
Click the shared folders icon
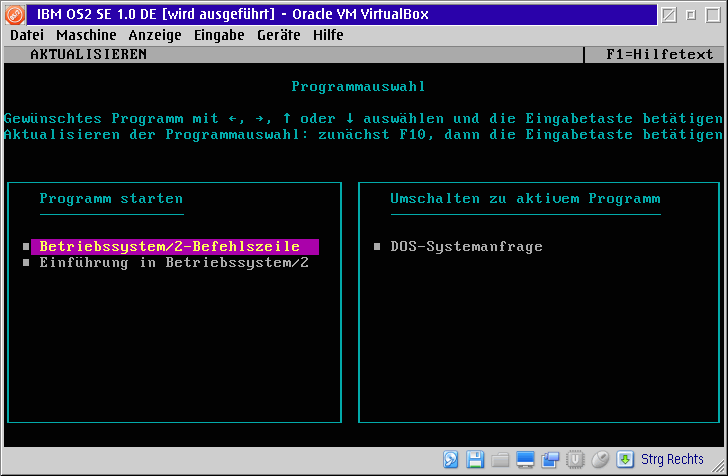pos(500,460)
